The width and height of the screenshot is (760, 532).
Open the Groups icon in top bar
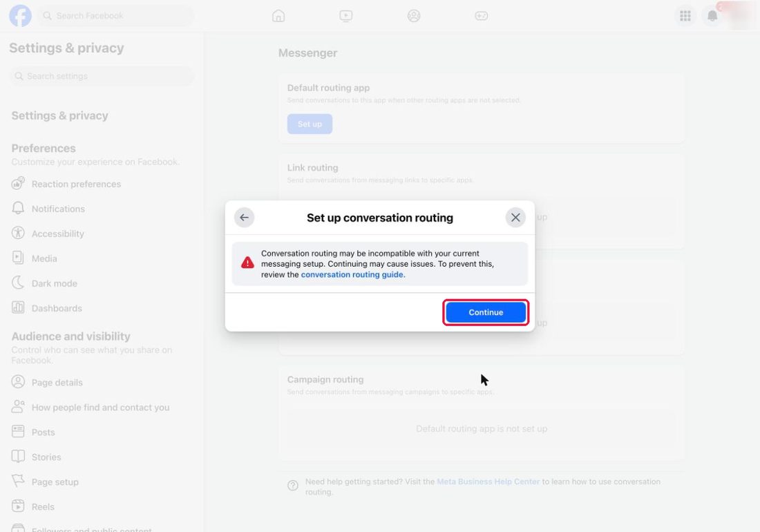pos(413,16)
